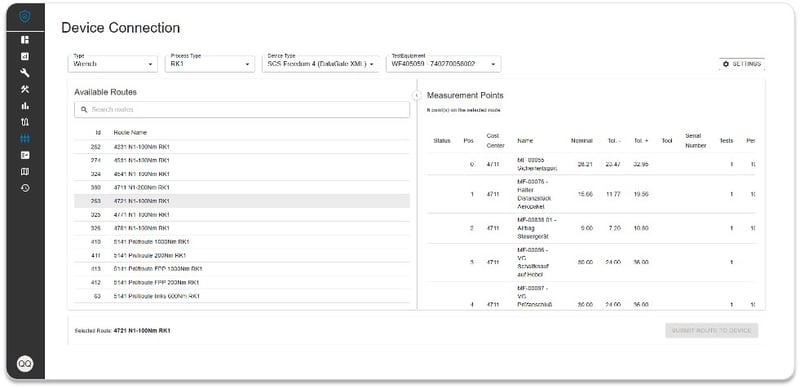Click the shield logo at sidebar top
800x388 pixels.
pos(25,17)
